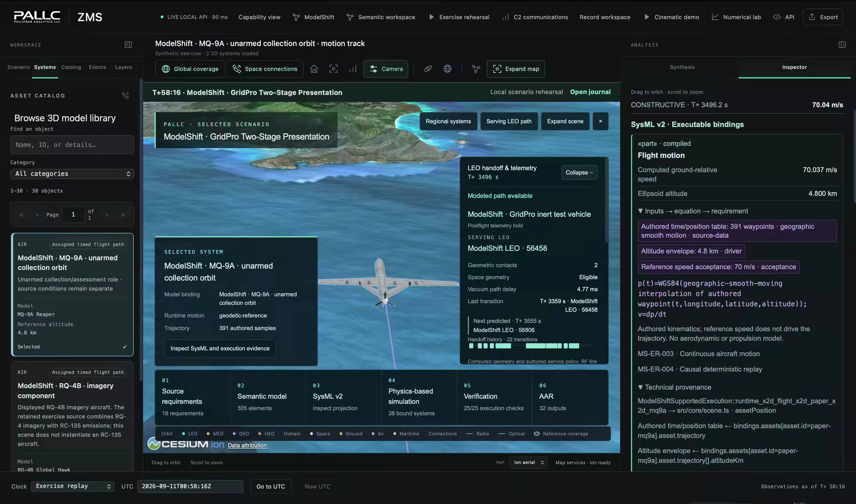Open Numerical lab from top navigation
Screen dimensions: 856x504
tap(736, 17)
